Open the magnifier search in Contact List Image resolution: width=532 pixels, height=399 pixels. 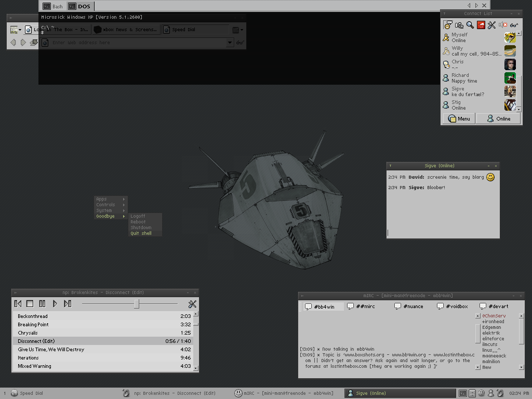(470, 25)
